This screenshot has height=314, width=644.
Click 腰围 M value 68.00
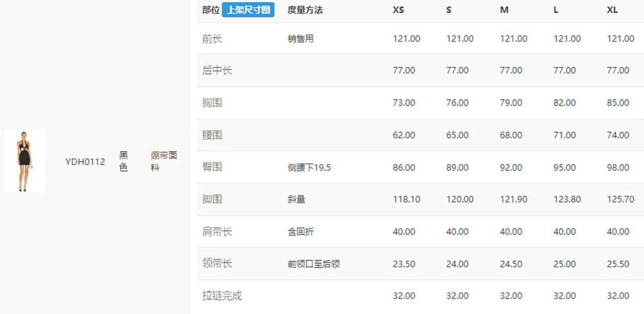point(511,135)
